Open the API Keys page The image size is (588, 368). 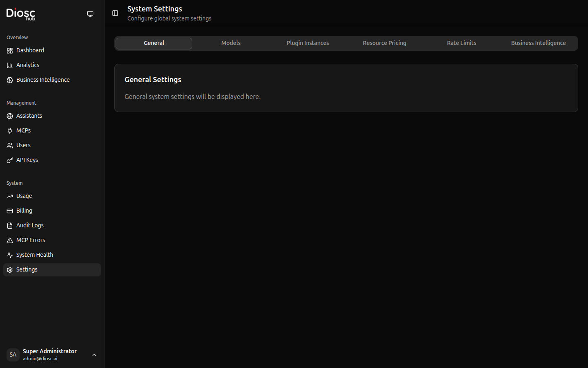click(27, 159)
